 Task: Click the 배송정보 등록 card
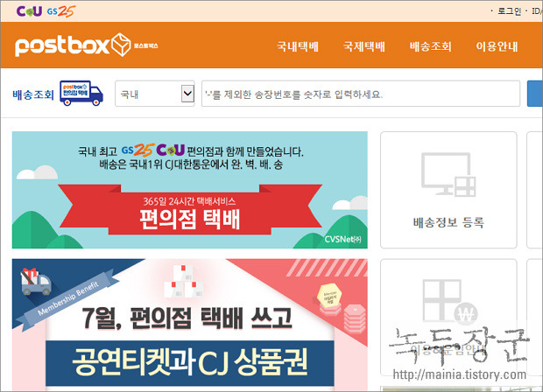tap(448, 190)
